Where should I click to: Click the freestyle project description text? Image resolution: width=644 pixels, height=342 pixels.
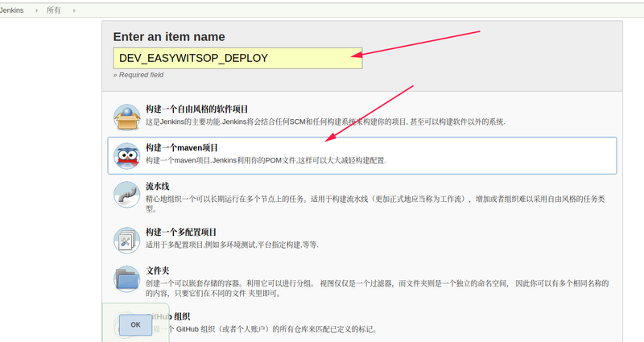[325, 122]
